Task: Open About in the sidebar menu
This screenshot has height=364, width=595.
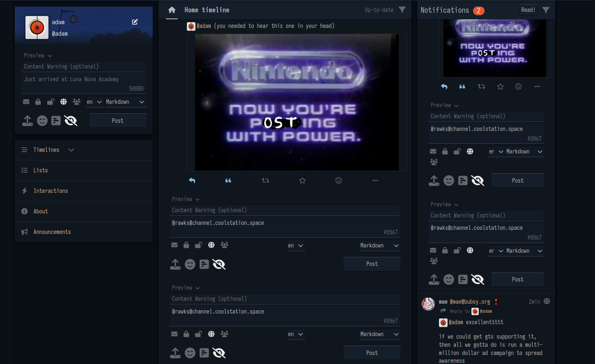Action: pos(84,211)
